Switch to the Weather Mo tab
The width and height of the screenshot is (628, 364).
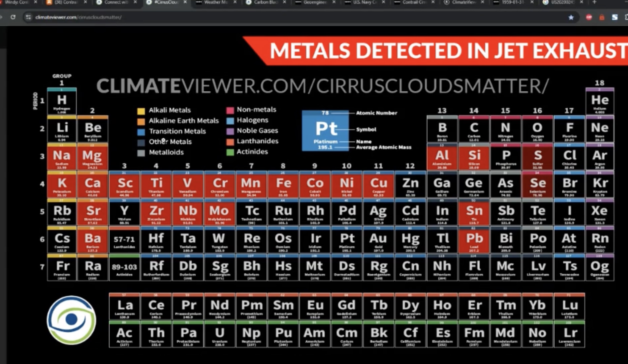(215, 2)
